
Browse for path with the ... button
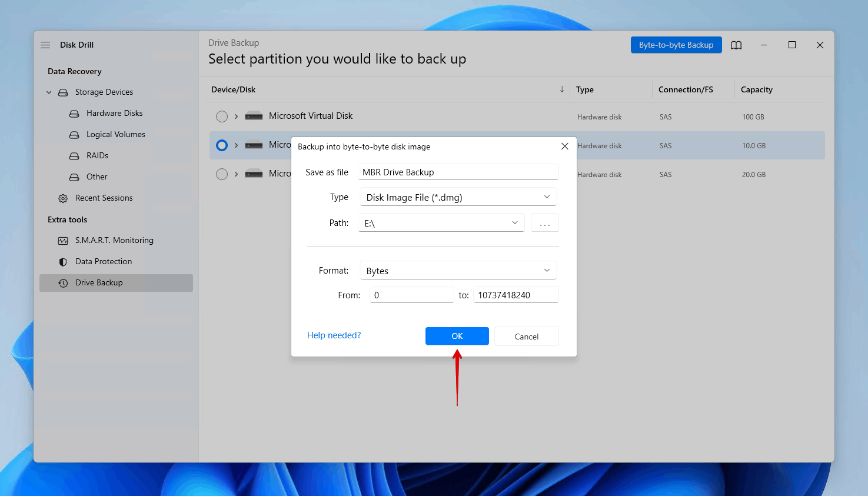(x=545, y=223)
